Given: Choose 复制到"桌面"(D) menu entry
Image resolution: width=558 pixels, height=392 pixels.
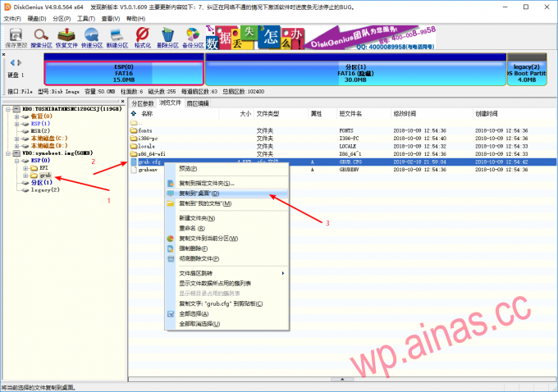Looking at the screenshot, I should click(x=226, y=194).
